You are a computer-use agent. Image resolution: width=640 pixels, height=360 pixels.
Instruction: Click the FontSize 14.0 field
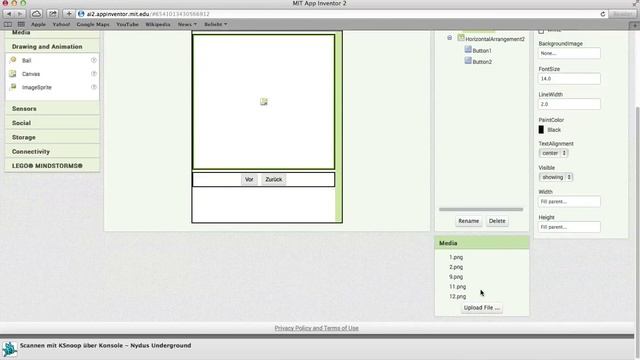tap(569, 78)
